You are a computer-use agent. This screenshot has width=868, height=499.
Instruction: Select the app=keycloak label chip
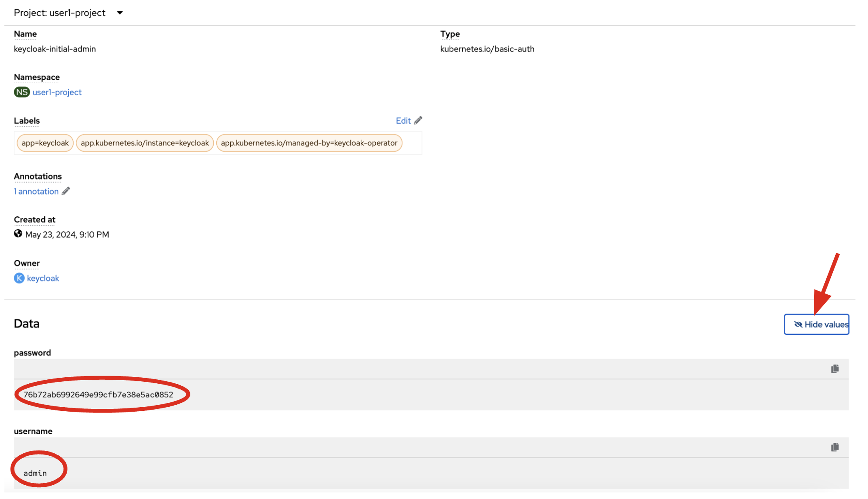click(45, 143)
